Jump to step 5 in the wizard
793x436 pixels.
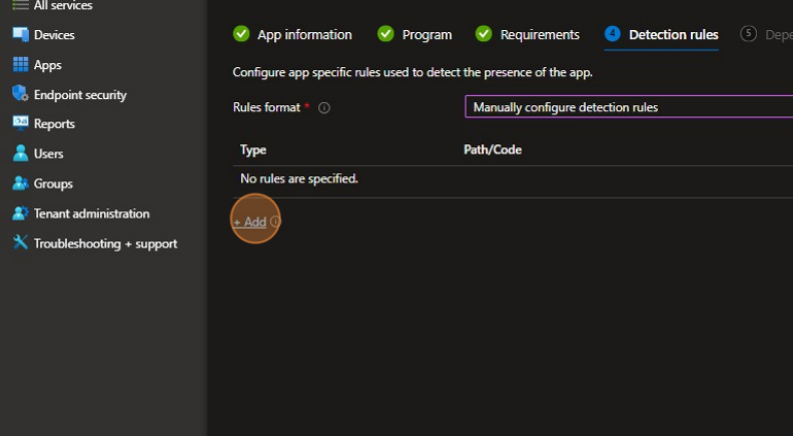764,35
